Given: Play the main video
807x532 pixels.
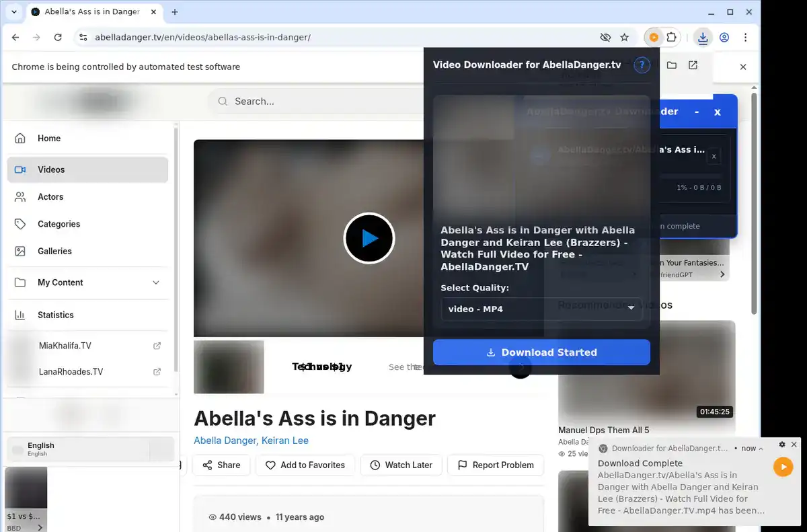Looking at the screenshot, I should pos(369,238).
